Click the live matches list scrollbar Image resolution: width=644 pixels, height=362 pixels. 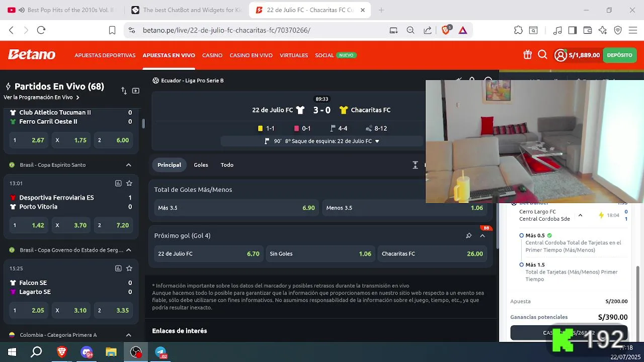(x=143, y=123)
